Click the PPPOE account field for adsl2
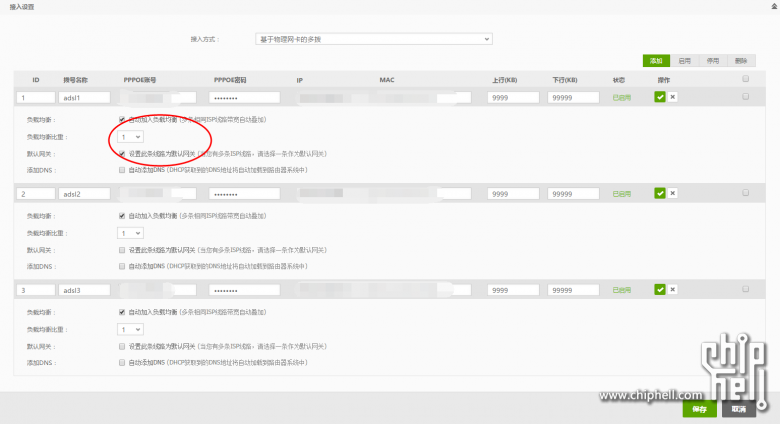 tap(158, 194)
